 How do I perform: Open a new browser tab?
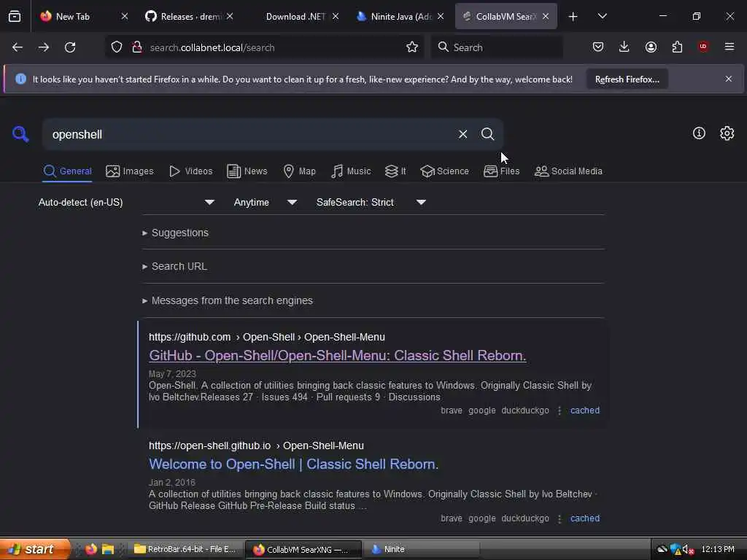pos(573,17)
